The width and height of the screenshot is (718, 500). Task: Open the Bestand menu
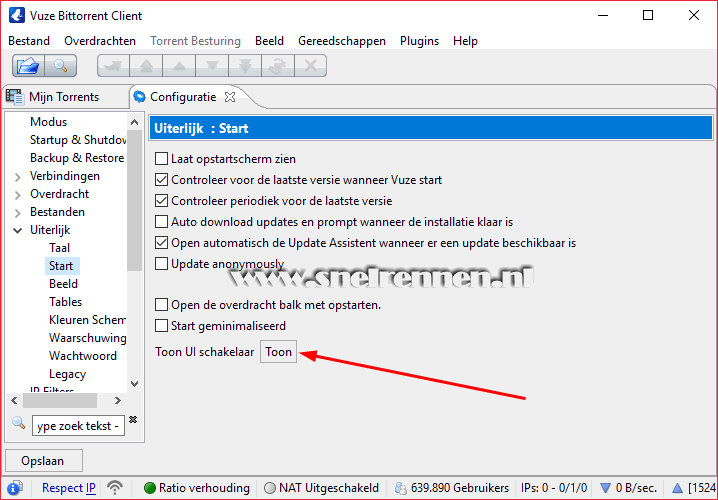tap(29, 41)
